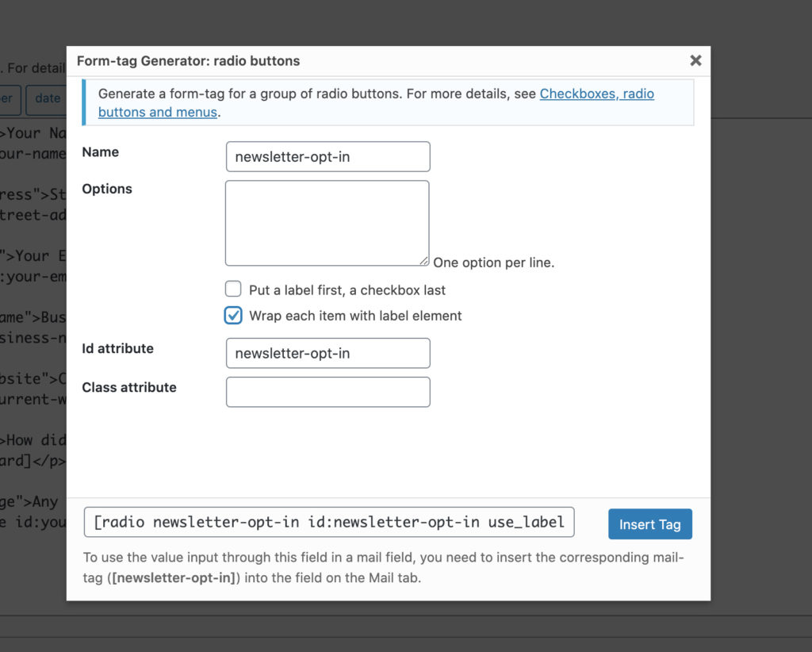This screenshot has width=812, height=652.
Task: Uncheck 'Wrap each item with label element'
Action: [233, 316]
